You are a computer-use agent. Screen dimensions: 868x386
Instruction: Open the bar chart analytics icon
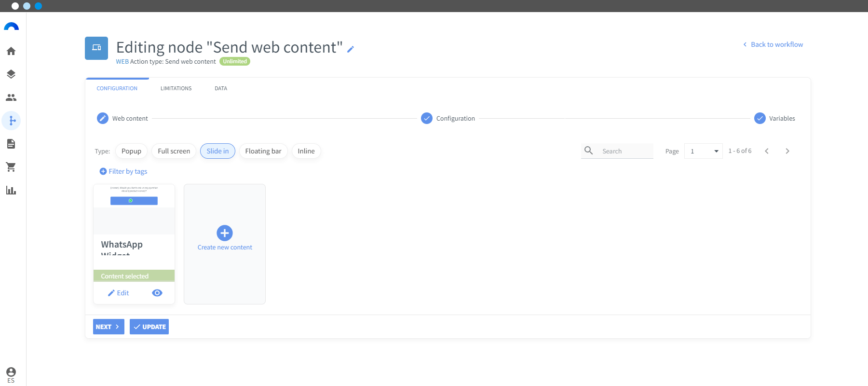pos(11,190)
